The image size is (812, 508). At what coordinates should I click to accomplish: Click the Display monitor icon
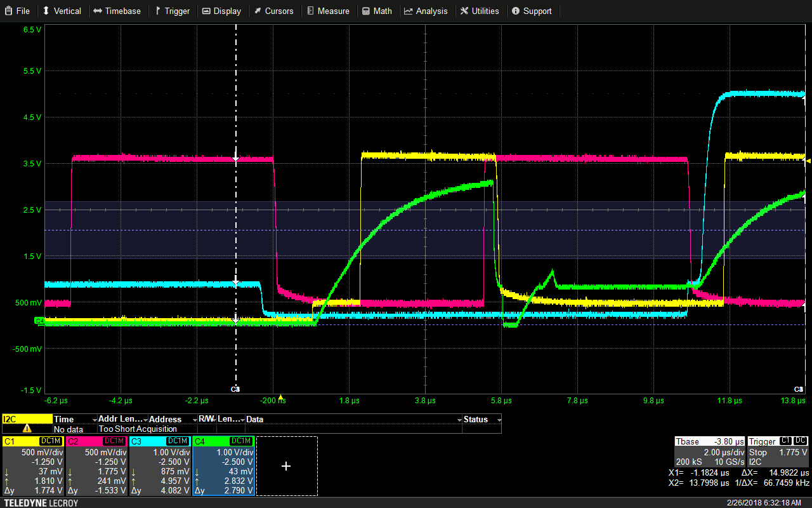(x=207, y=11)
